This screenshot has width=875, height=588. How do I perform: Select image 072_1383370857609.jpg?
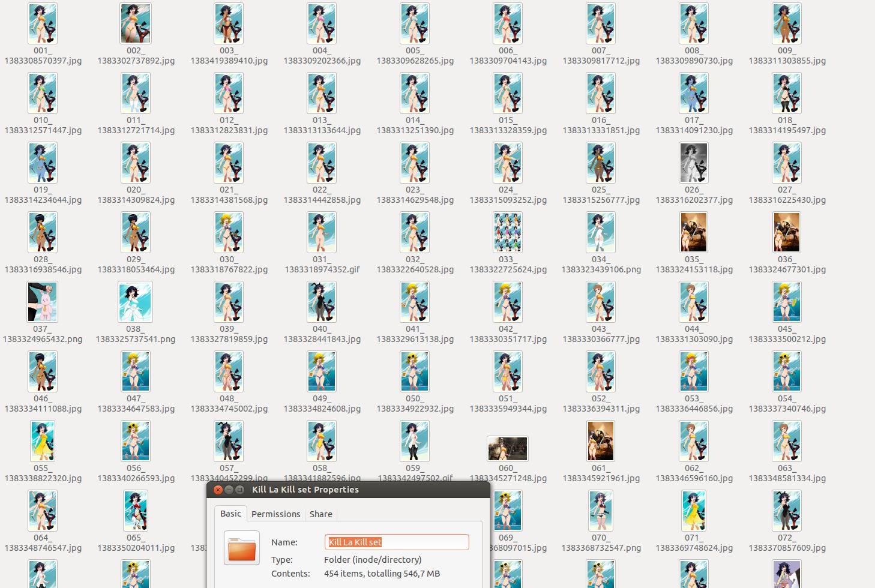click(787, 511)
